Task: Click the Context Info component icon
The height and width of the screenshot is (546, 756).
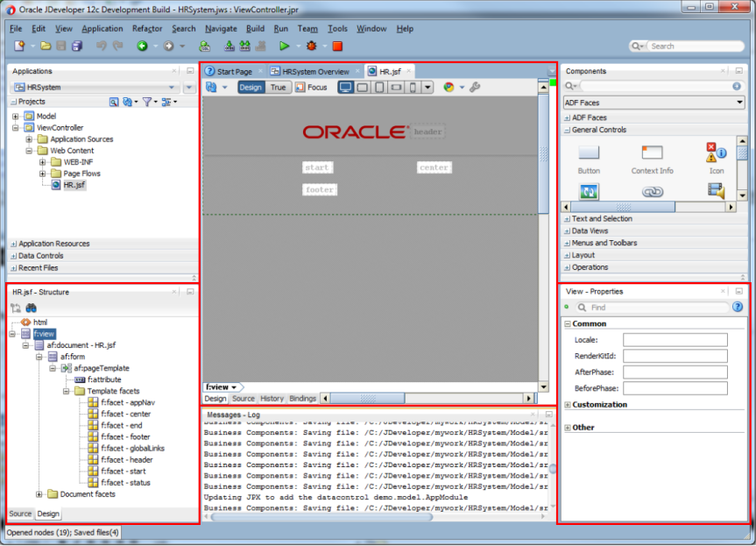Action: (x=652, y=152)
